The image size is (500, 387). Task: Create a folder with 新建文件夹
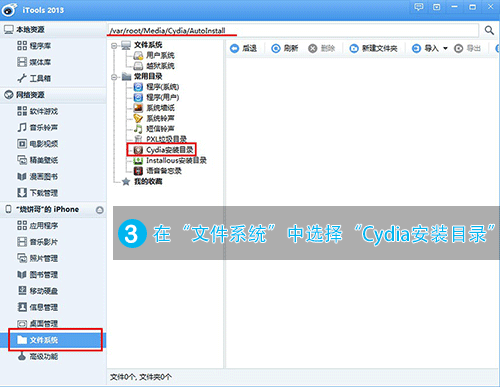[x=373, y=49]
